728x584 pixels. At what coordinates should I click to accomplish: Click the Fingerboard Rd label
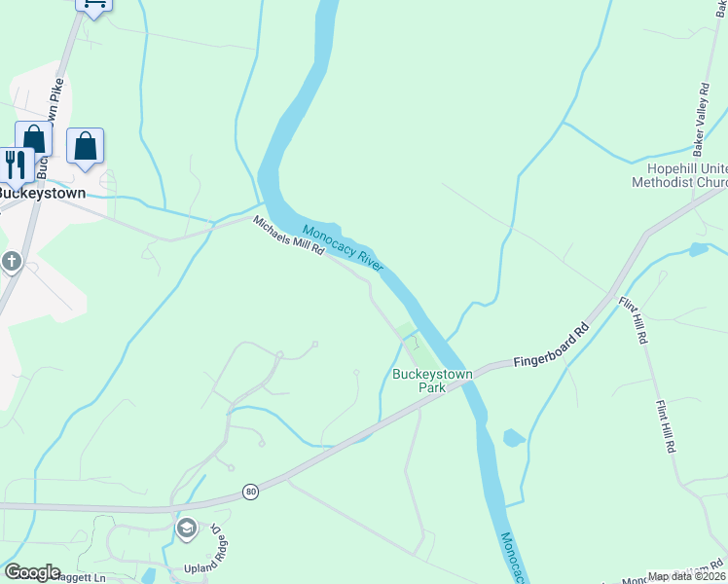[552, 345]
